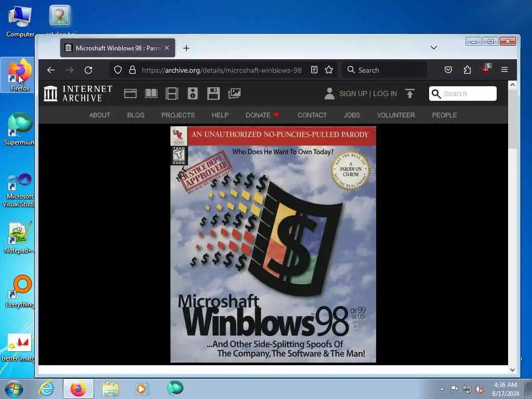Open the Extensions puzzle icon
The height and width of the screenshot is (399, 532).
(467, 70)
